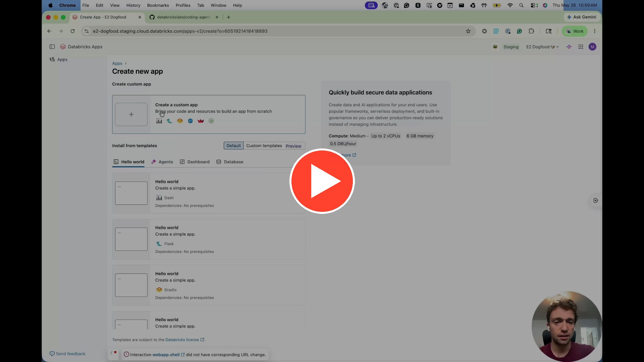This screenshot has width=644, height=362.
Task: Open the Databricks assistant sparkle icon
Action: (569, 47)
